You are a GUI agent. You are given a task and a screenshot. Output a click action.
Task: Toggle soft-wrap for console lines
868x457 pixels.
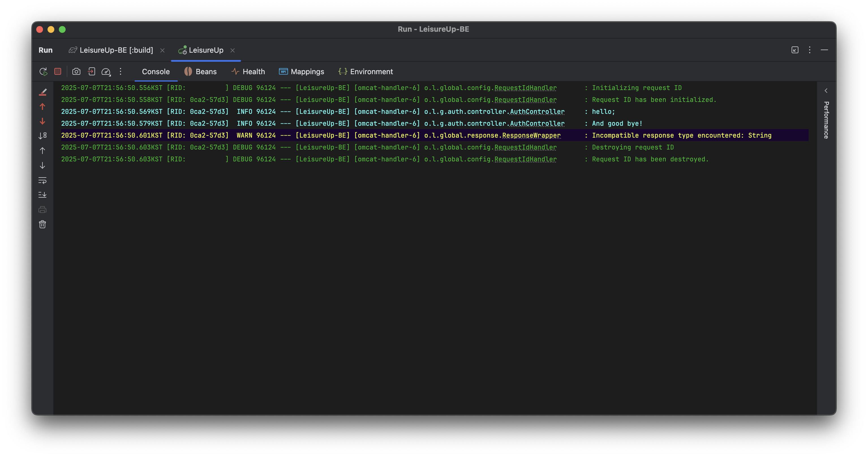click(x=42, y=180)
